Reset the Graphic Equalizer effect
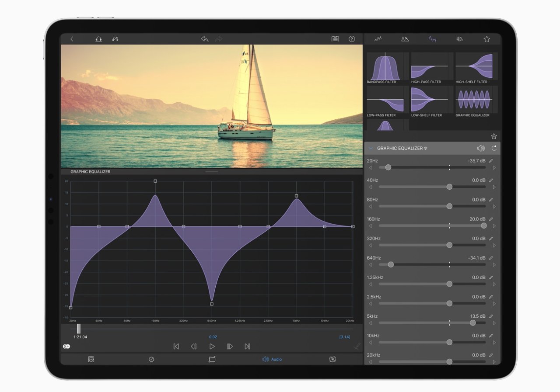This screenshot has width=560, height=392. pos(494,148)
